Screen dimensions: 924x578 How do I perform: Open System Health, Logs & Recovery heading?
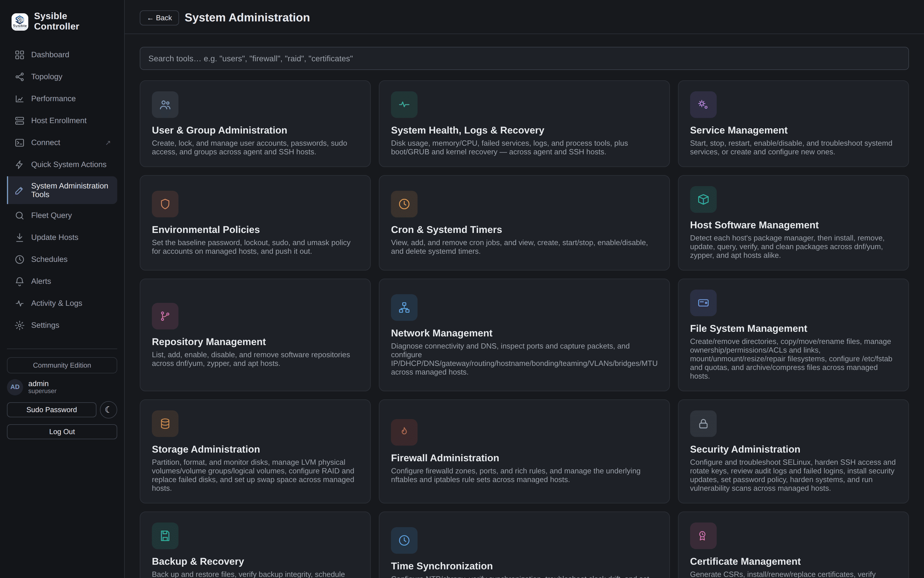[467, 130]
